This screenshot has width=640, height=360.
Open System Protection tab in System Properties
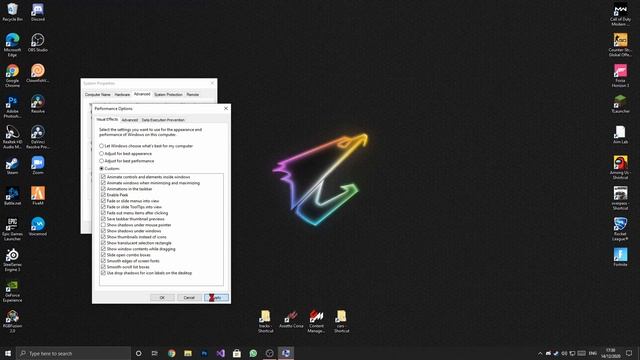168,94
